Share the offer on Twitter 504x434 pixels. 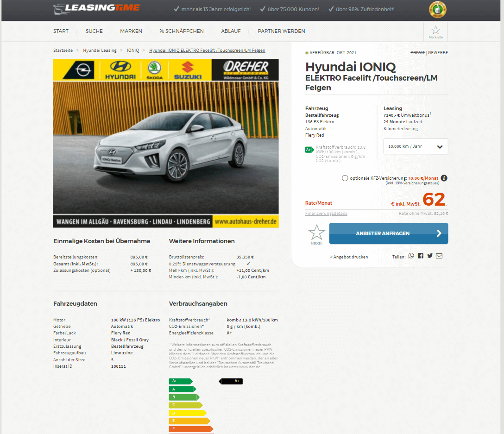point(430,256)
